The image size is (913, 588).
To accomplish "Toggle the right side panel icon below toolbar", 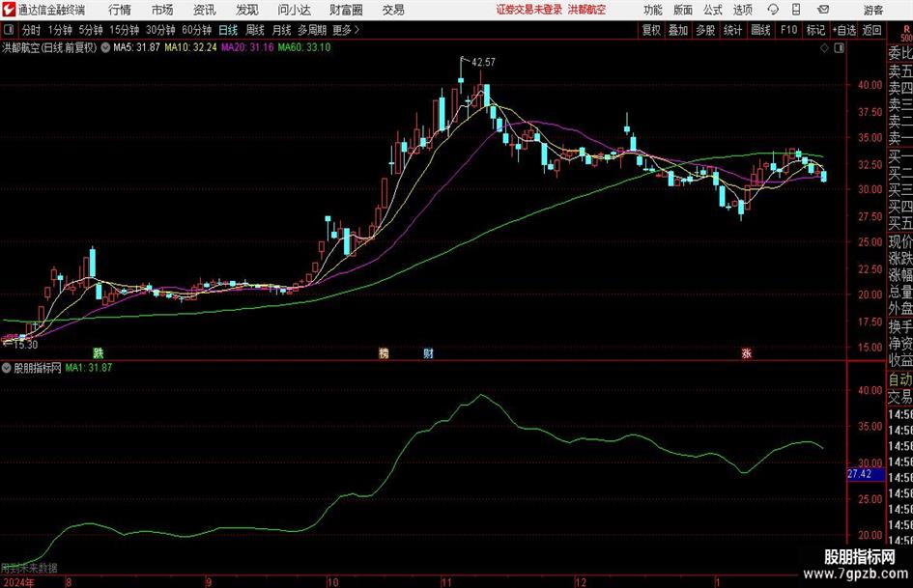I will click(x=839, y=47).
